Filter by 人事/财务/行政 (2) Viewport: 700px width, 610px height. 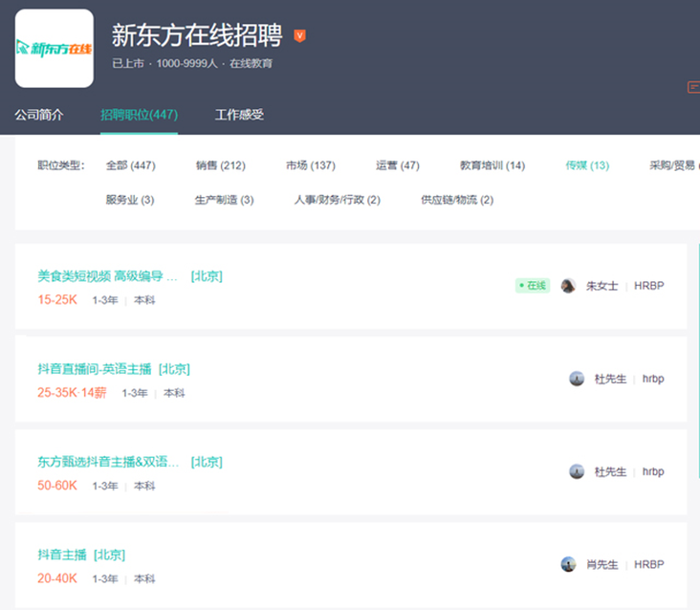point(337,200)
